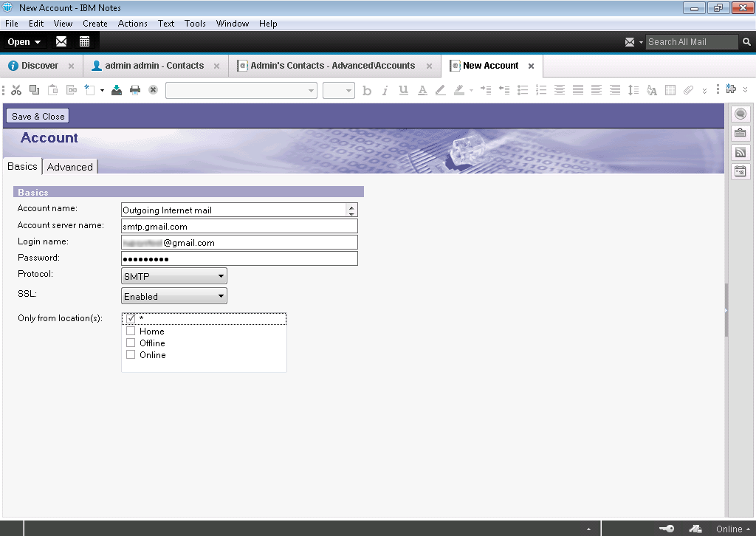Screen dimensions: 756x536
Task: Open Mail from the envelope icon
Action: tap(61, 42)
